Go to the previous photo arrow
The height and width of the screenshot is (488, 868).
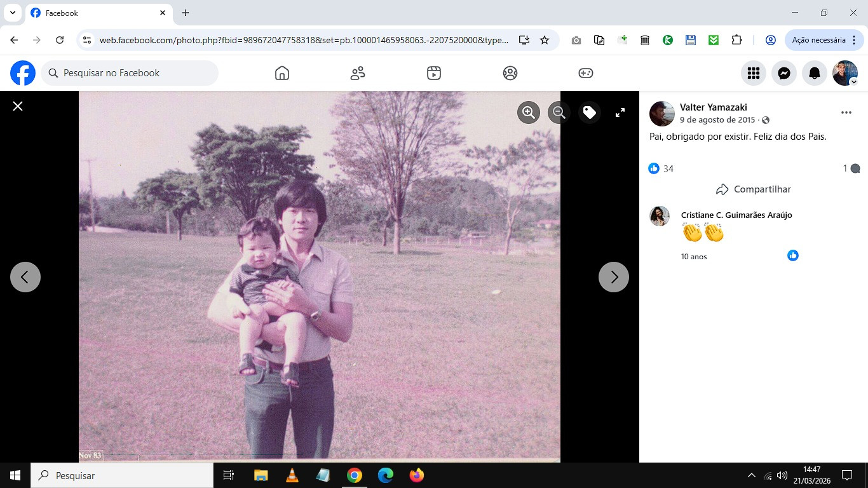click(x=25, y=277)
